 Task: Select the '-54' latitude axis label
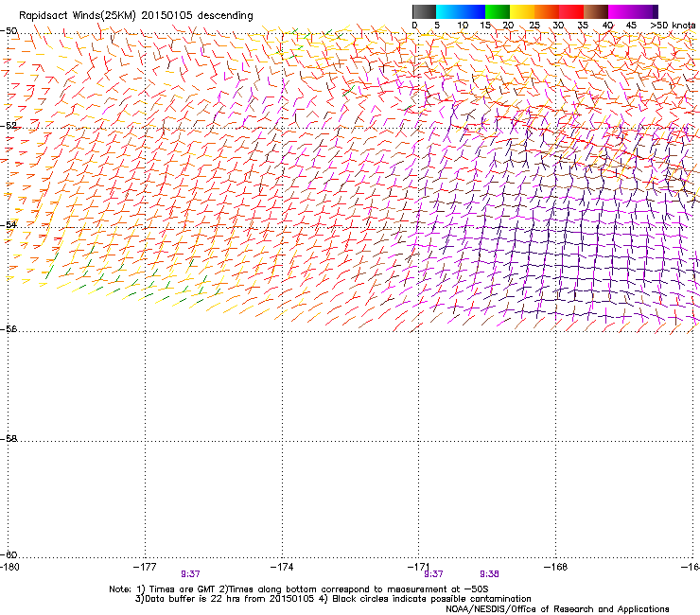pos(9,224)
